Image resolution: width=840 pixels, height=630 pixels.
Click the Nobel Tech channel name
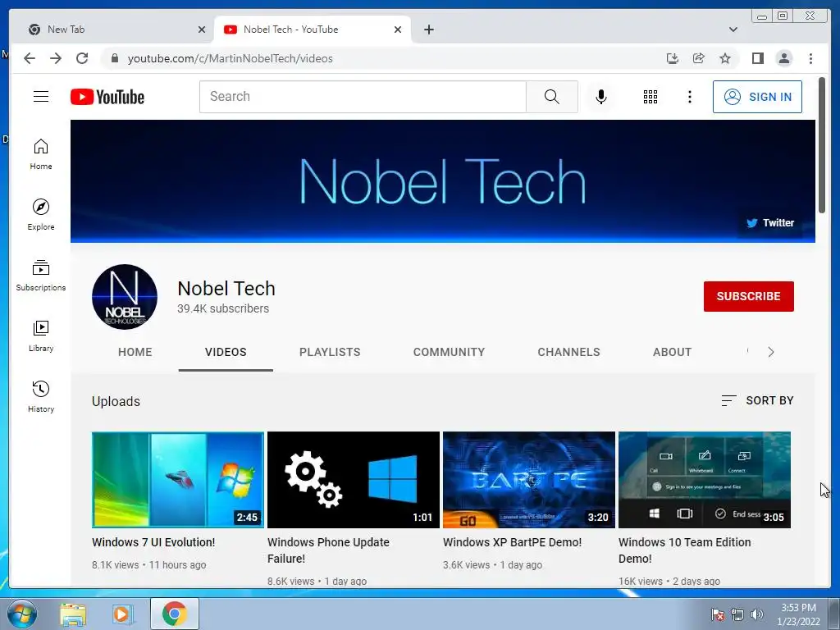coord(226,288)
